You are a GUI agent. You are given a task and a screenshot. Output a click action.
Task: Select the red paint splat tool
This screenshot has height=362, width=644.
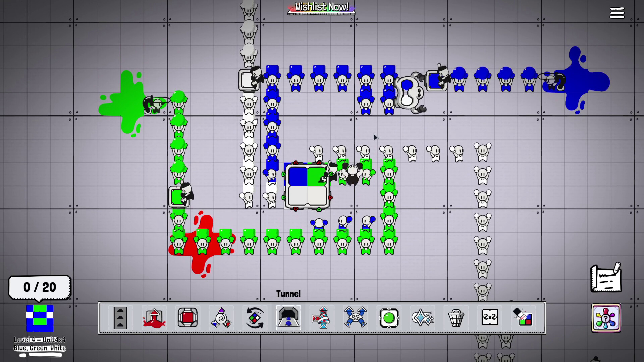click(x=154, y=318)
